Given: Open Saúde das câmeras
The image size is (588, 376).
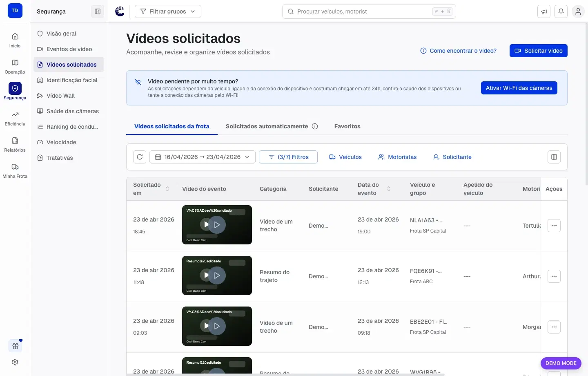Looking at the screenshot, I should 69,111.
